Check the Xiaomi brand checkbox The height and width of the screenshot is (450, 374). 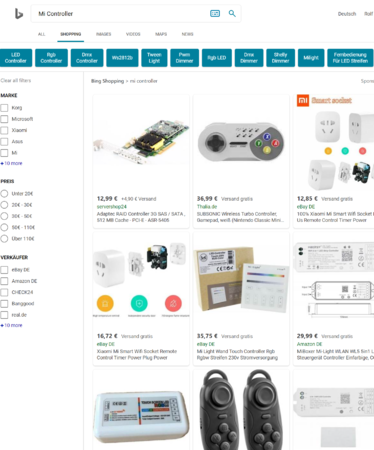(x=4, y=130)
